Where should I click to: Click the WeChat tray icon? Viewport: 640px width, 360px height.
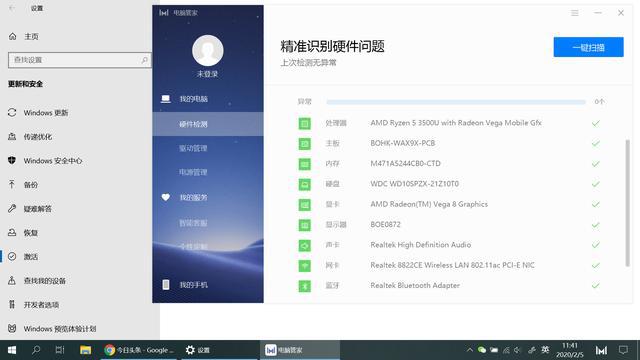coord(482,350)
